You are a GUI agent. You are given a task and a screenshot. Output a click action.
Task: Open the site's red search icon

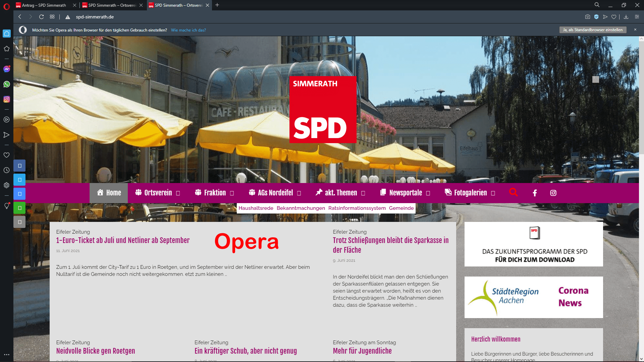tap(514, 192)
